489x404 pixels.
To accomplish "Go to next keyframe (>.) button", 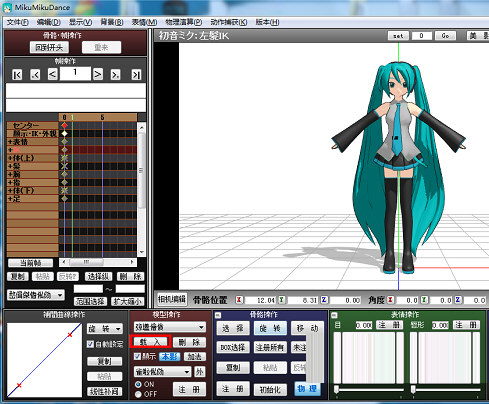I will pyautogui.click(x=115, y=74).
